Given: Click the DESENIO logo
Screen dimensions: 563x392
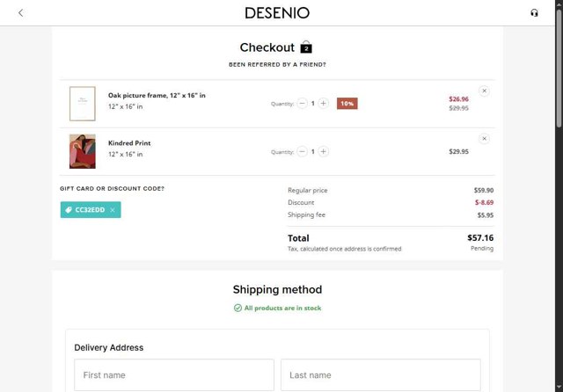Looking at the screenshot, I should click(x=277, y=13).
